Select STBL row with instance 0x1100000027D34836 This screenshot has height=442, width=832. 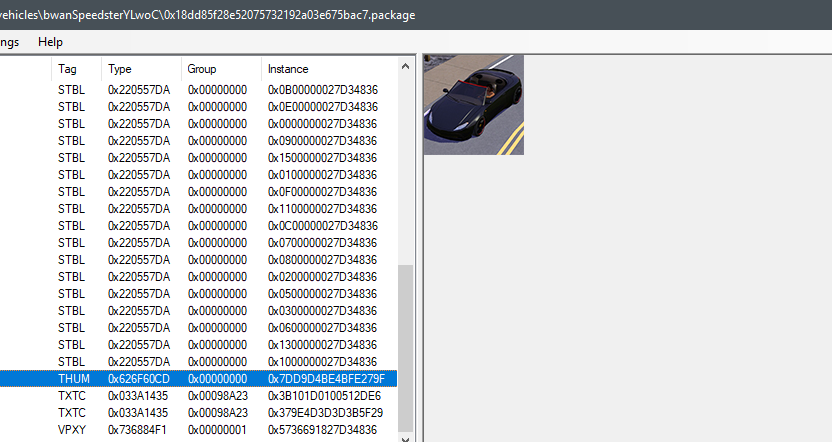[x=198, y=209]
